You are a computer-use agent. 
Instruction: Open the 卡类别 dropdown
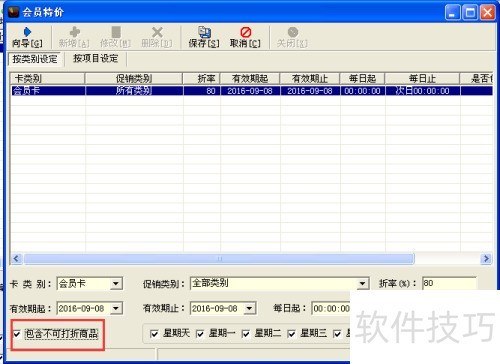[x=116, y=284]
